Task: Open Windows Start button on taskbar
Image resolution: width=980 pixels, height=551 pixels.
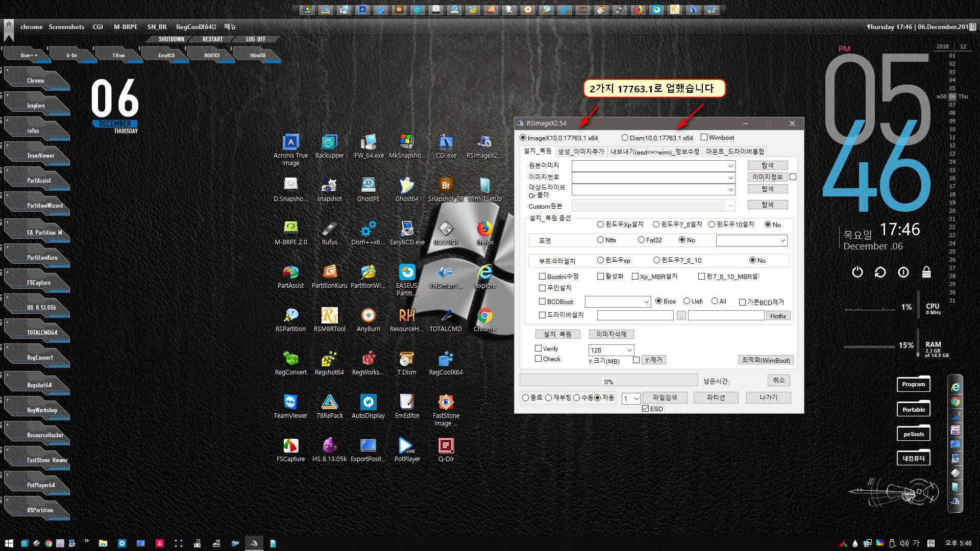Action: click(x=9, y=543)
